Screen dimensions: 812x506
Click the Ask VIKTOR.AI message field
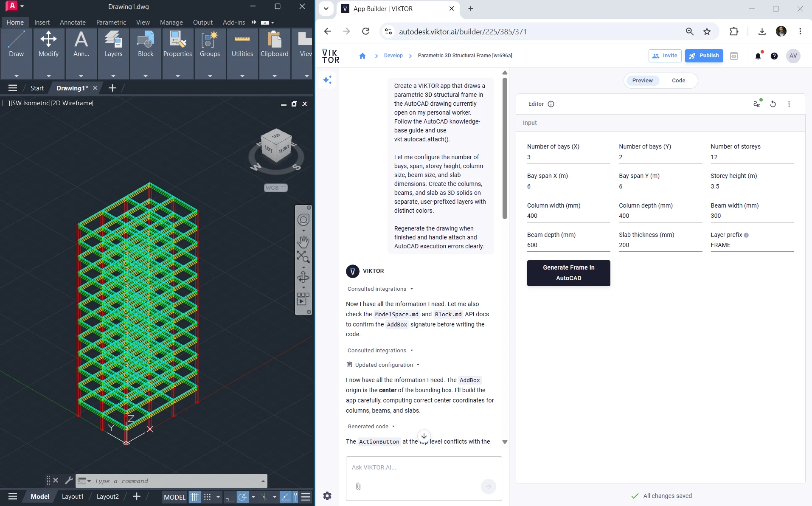[x=424, y=467]
